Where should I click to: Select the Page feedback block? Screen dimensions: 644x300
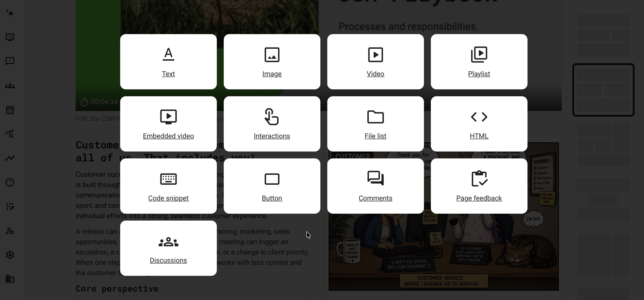pyautogui.click(x=479, y=186)
